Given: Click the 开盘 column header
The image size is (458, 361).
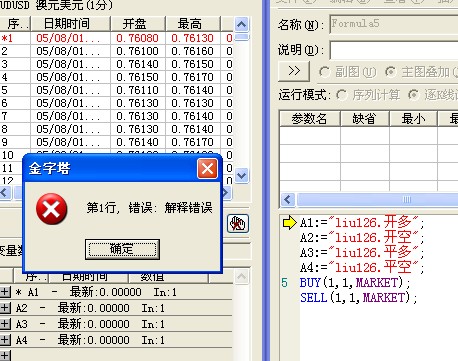Looking at the screenshot, I should tap(138, 24).
